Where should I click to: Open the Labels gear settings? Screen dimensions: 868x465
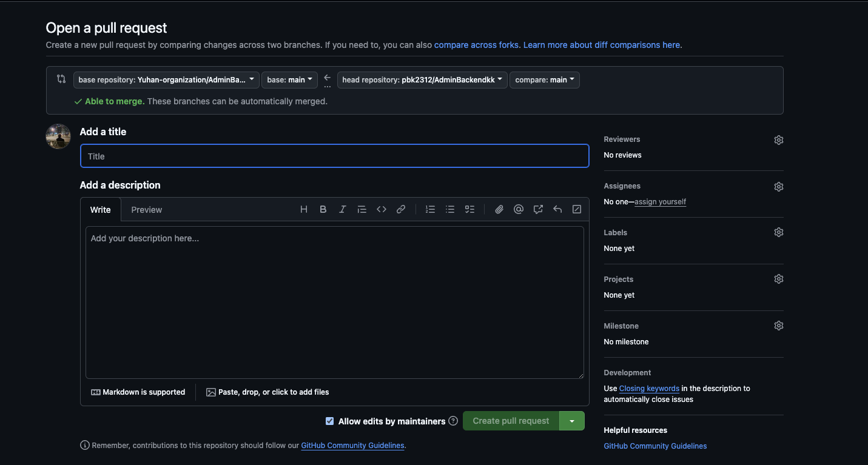tap(779, 232)
